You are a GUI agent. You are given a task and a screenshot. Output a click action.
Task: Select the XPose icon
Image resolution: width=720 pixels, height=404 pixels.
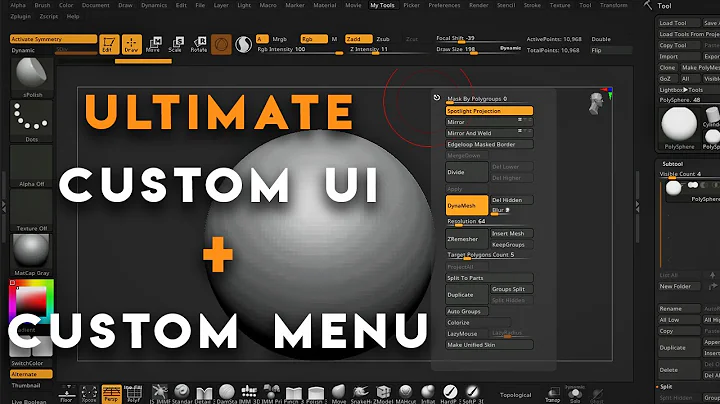point(89,394)
